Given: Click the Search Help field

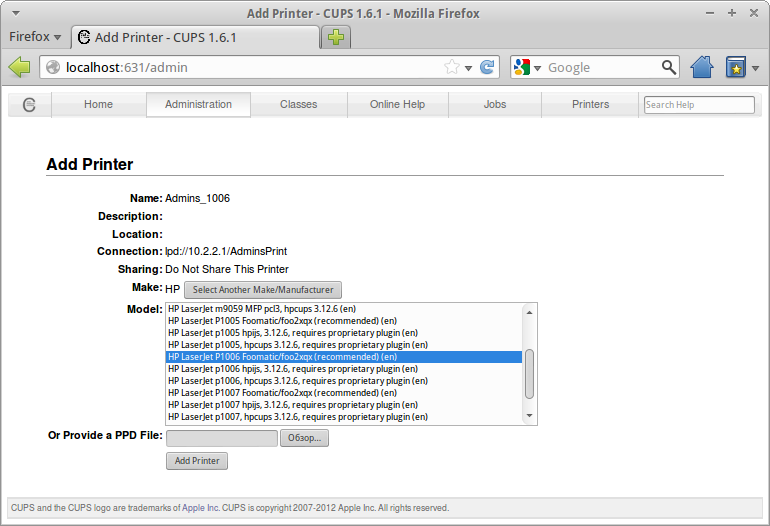Looking at the screenshot, I should [699, 105].
